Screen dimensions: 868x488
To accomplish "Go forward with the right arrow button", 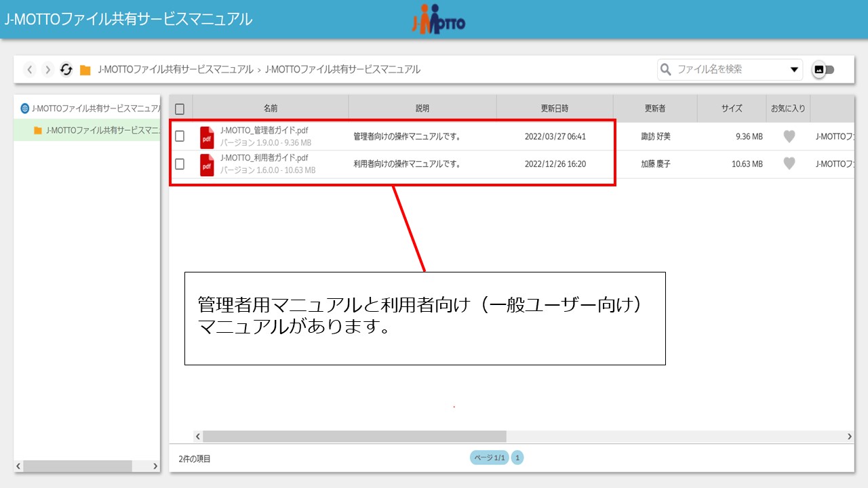I will pos(47,69).
